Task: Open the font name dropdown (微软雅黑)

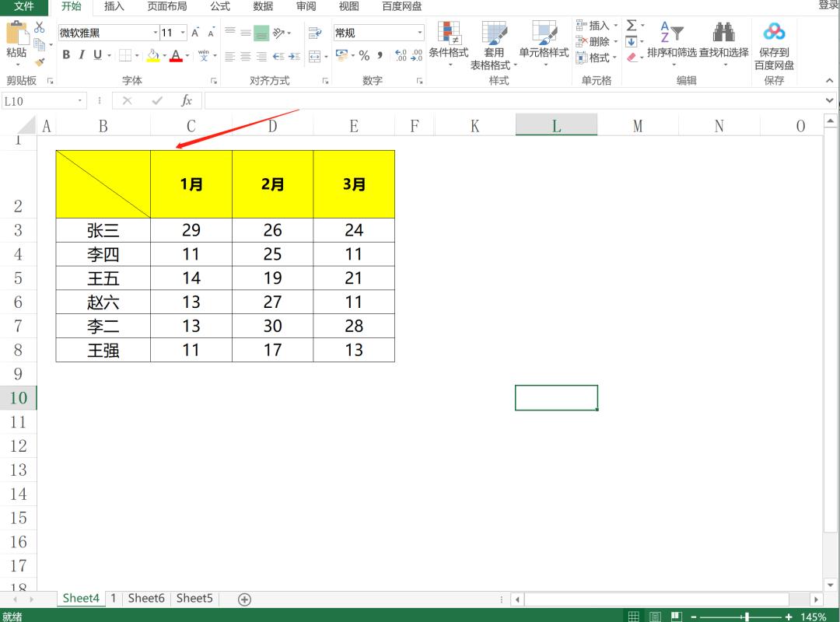Action: click(154, 33)
